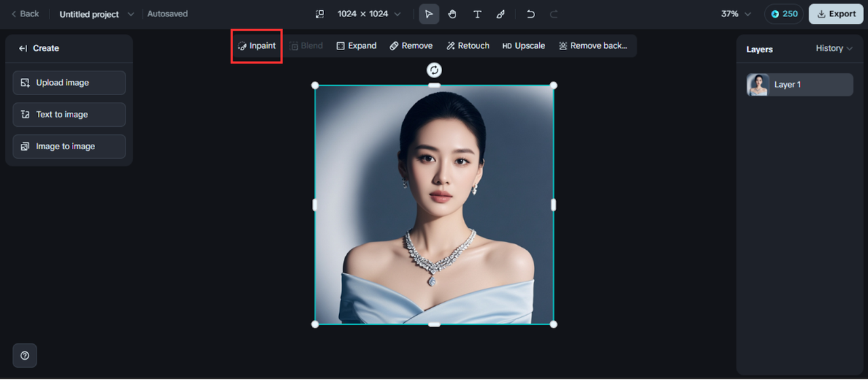Viewport: 868px width, 380px height.
Task: Select Layer 1 in the layers list
Action: [x=800, y=85]
